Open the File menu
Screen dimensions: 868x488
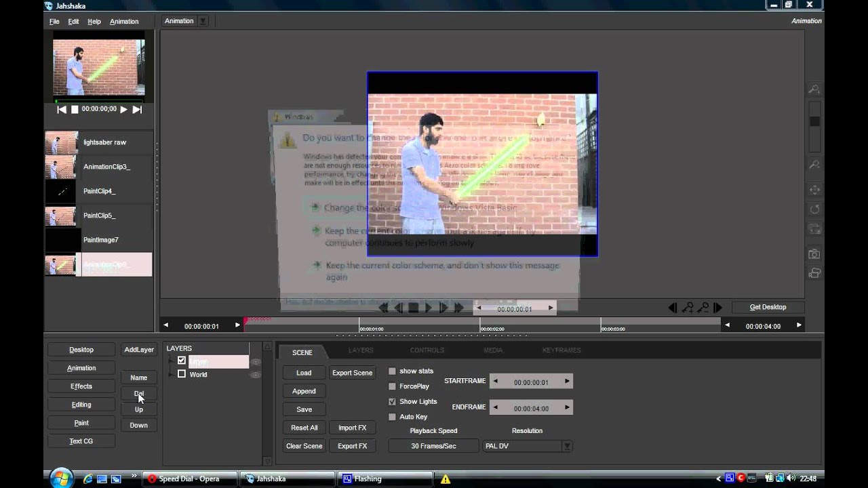click(54, 22)
